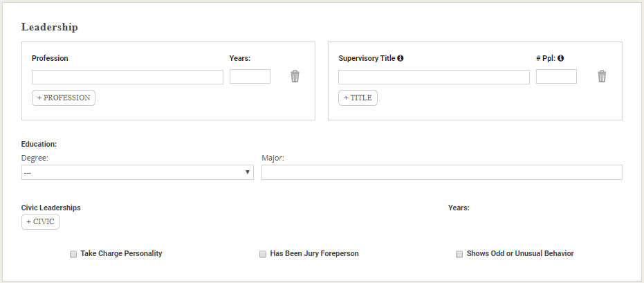The image size is (644, 283).
Task: Tick Shows Odd or Unusual Behavior
Action: (x=459, y=254)
